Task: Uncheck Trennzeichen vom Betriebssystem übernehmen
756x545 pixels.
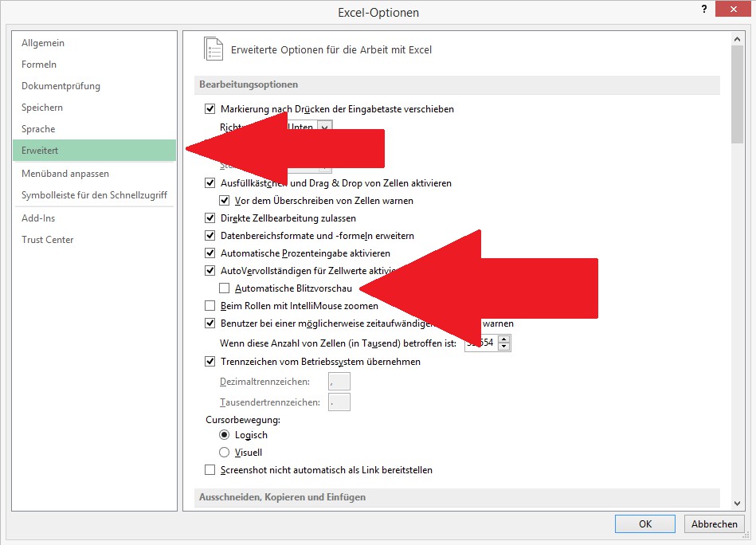Action: [x=210, y=362]
